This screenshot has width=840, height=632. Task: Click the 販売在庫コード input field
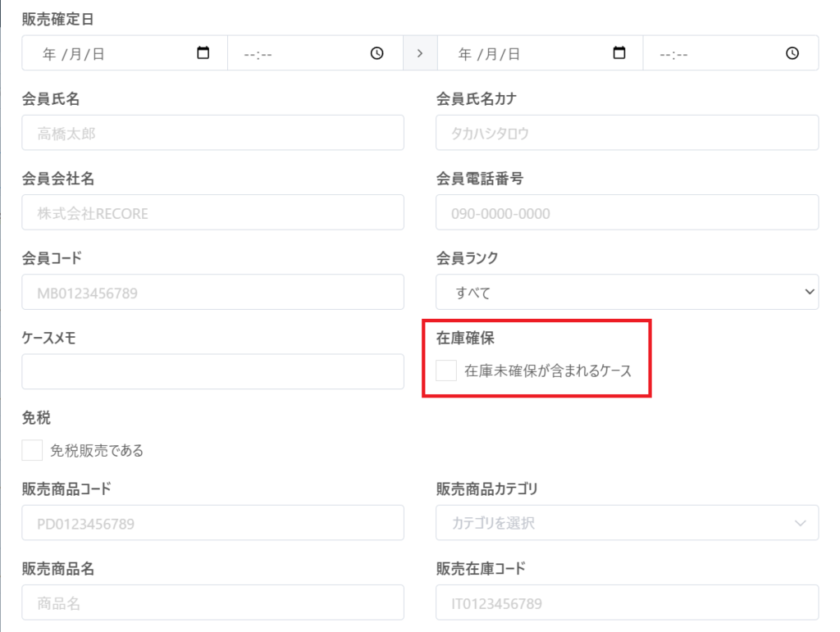pos(627,602)
